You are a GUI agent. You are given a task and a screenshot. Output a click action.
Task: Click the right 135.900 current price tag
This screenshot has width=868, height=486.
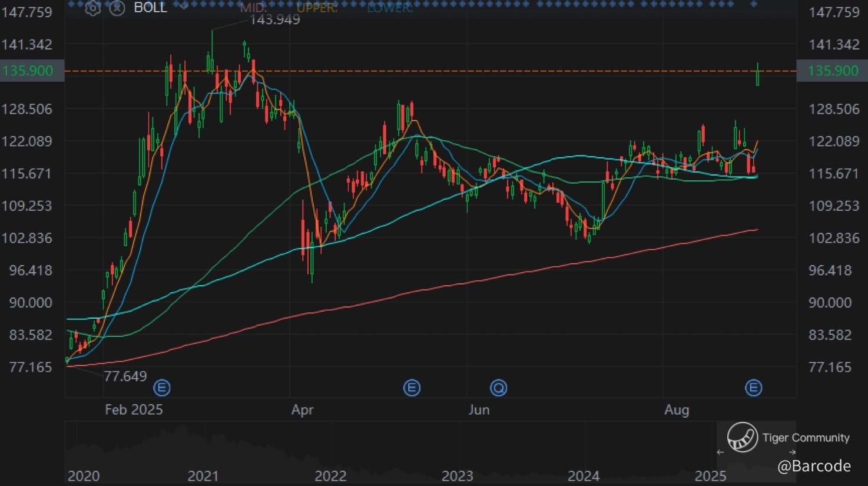coord(833,71)
